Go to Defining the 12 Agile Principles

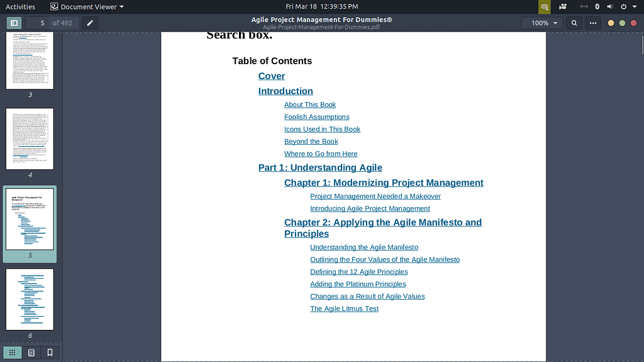[359, 272]
